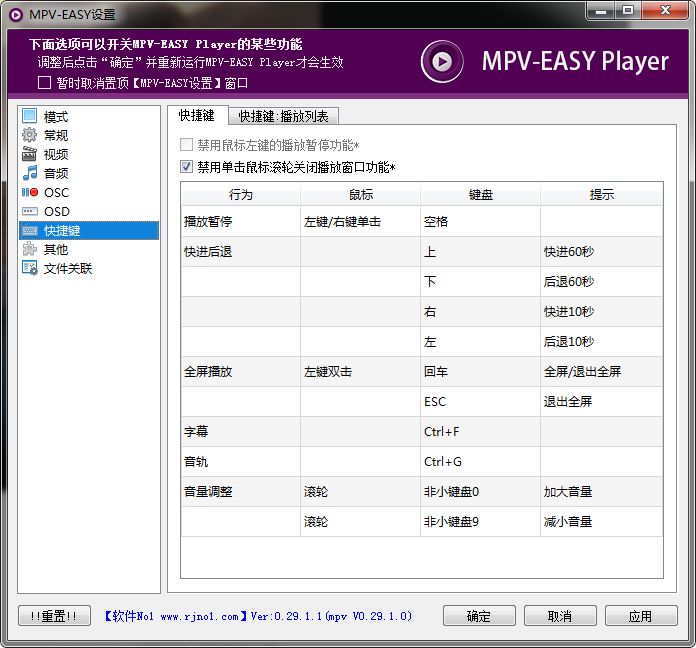
Task: Select 视频 in the sidebar
Action: [56, 154]
